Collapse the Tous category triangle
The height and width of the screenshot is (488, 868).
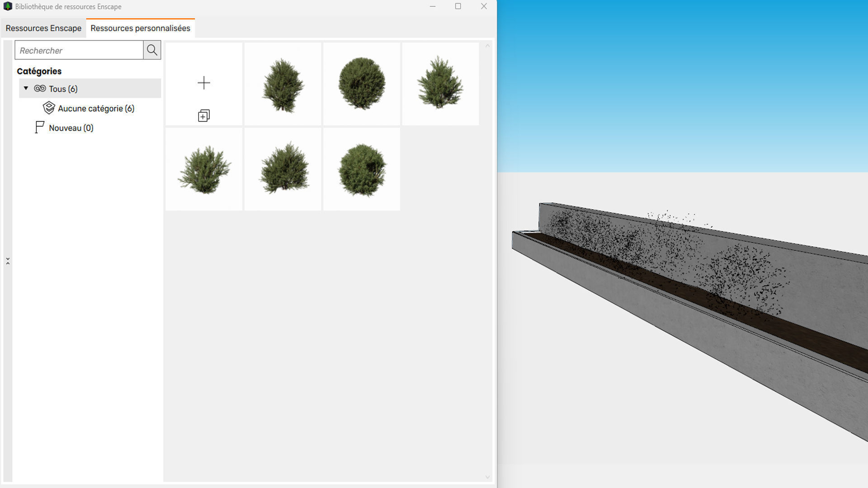click(26, 89)
